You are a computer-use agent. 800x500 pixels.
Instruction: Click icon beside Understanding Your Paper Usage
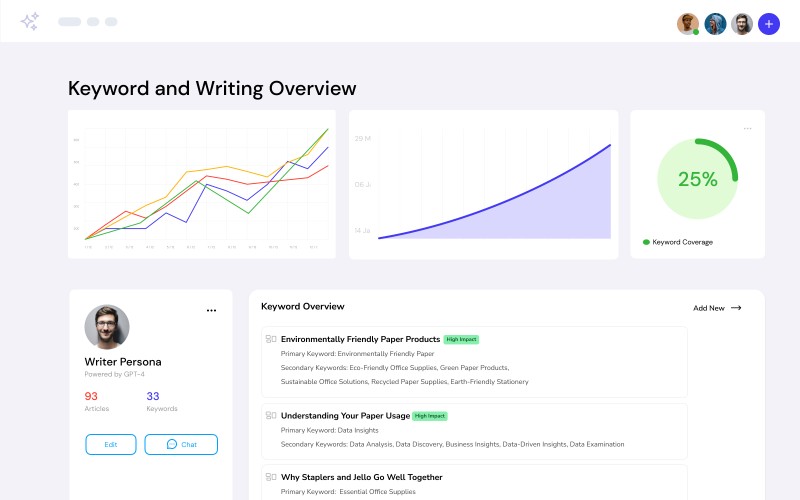(270, 415)
